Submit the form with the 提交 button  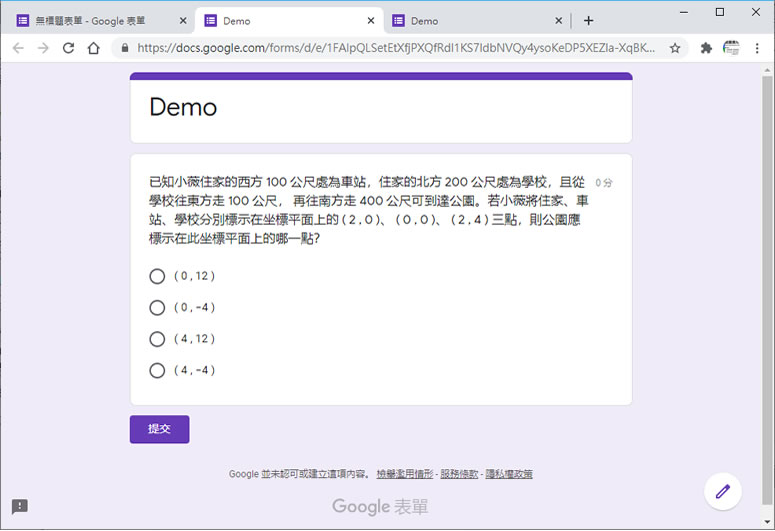(x=159, y=429)
